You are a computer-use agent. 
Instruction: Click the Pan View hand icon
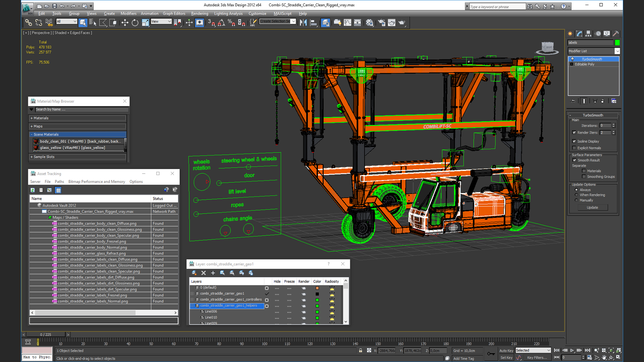pos(604,358)
